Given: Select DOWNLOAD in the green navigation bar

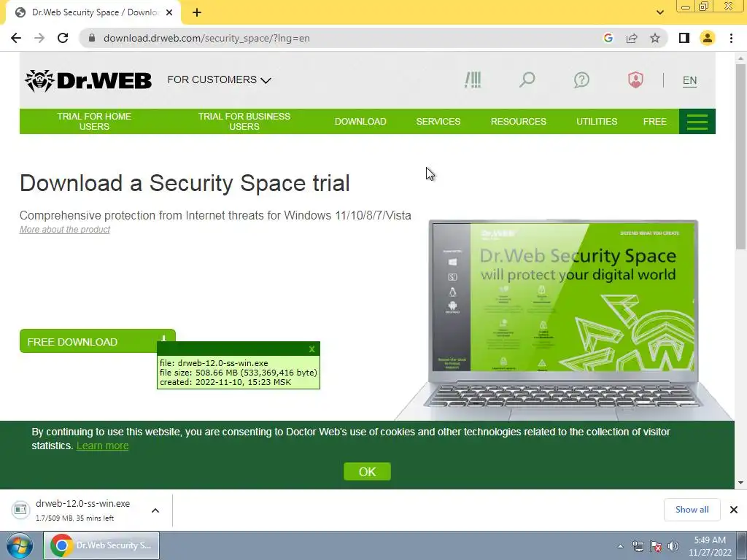Looking at the screenshot, I should [x=360, y=122].
